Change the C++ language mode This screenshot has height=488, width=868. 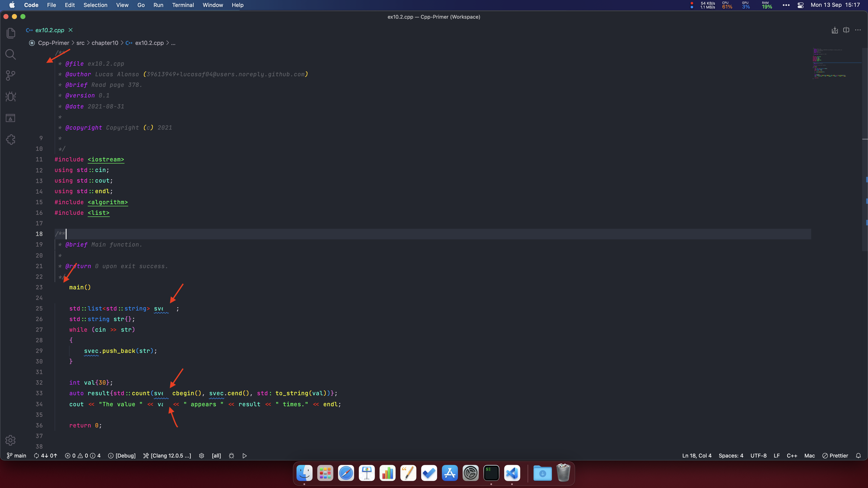point(792,456)
